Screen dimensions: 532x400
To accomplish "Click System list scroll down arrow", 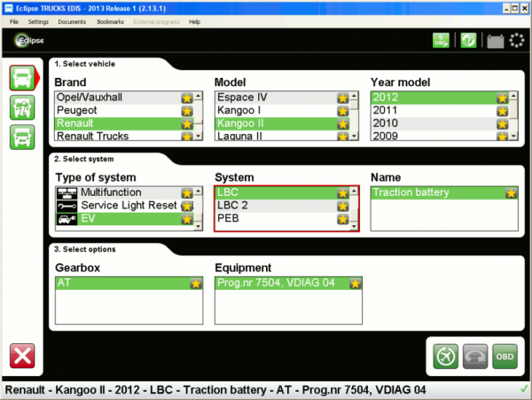I will coord(354,226).
